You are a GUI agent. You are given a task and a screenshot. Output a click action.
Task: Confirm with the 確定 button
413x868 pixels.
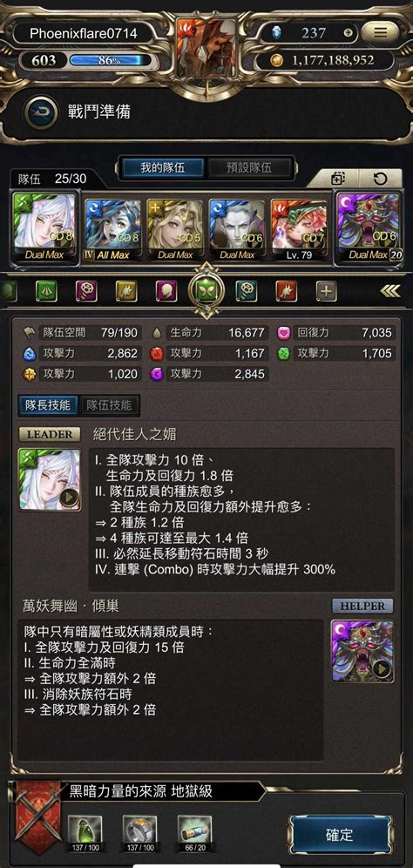(x=342, y=834)
